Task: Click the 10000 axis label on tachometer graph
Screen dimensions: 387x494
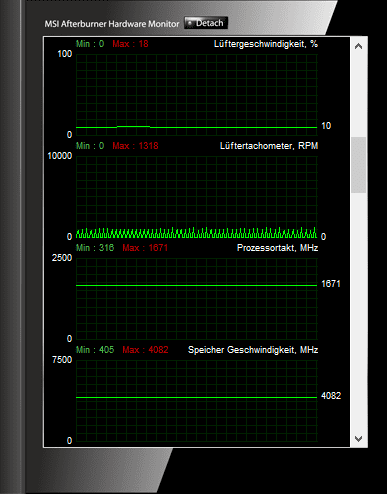Action: pos(60,156)
